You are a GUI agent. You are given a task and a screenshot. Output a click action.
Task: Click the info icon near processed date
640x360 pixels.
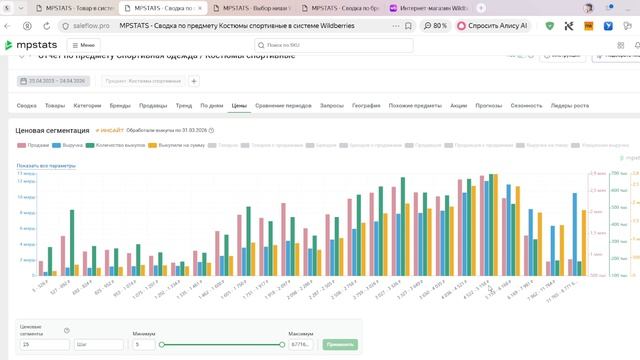(211, 131)
